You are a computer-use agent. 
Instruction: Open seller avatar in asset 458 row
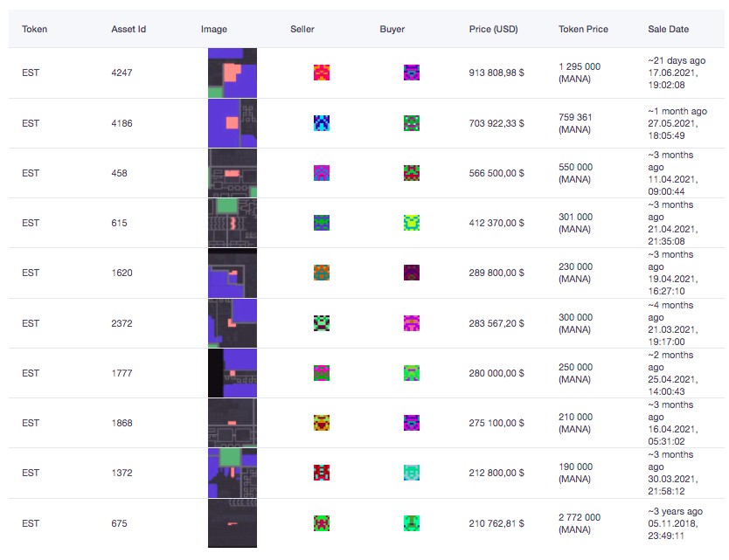pos(322,173)
